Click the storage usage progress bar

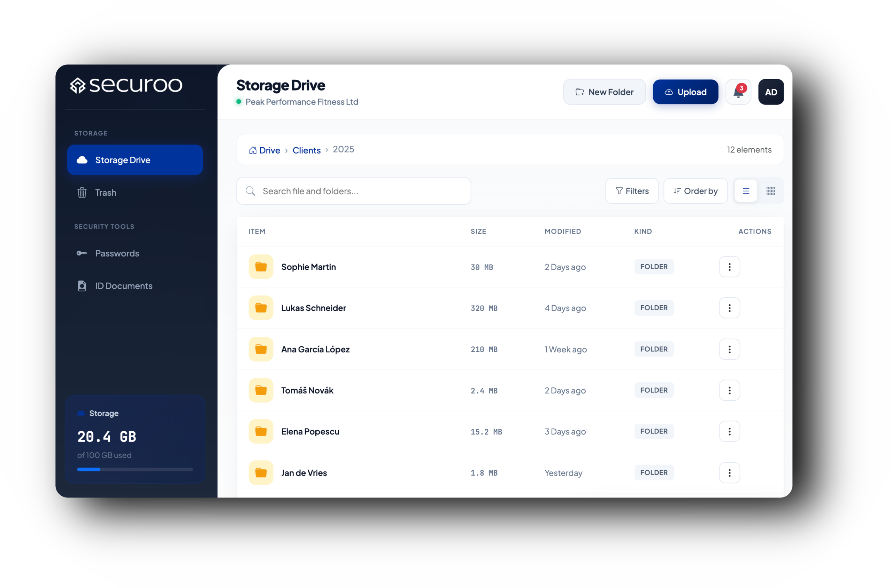tap(135, 469)
